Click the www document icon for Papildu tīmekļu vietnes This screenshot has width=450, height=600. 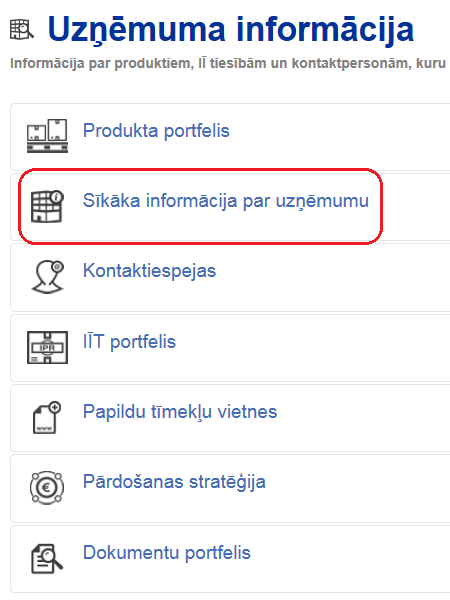click(x=47, y=417)
